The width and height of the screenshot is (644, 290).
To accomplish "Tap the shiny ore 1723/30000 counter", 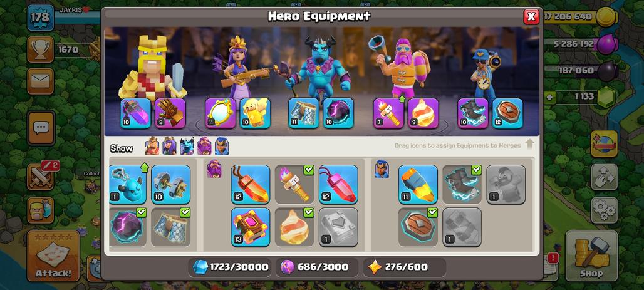I will coord(230,267).
